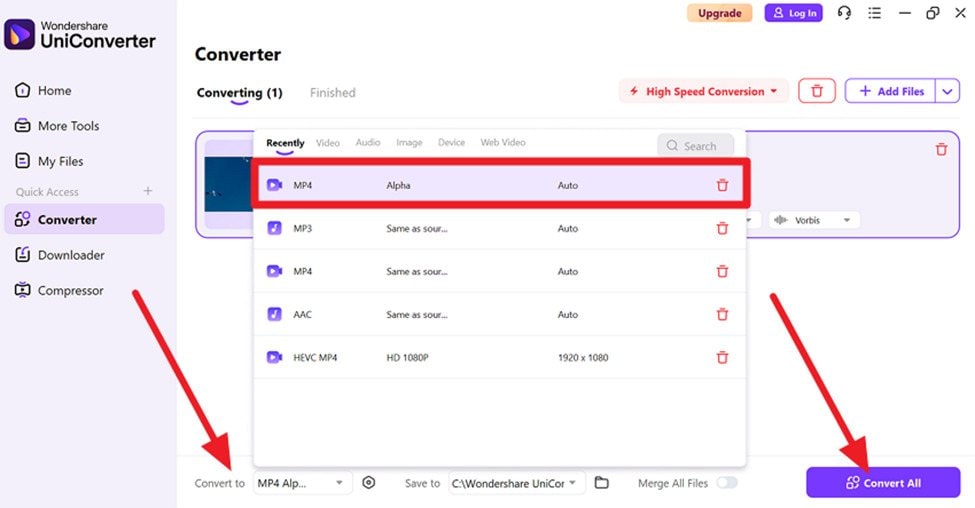
Task: Expand the Add Files dropdown arrow
Action: tap(947, 91)
